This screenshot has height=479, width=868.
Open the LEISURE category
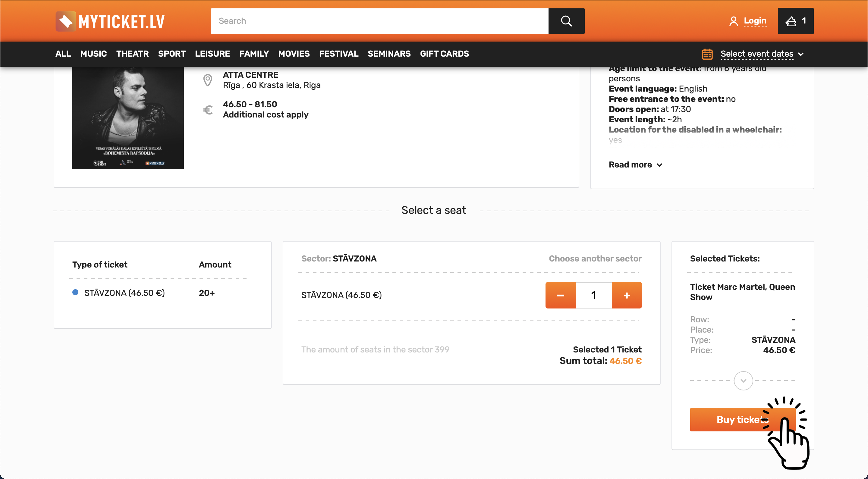(212, 54)
